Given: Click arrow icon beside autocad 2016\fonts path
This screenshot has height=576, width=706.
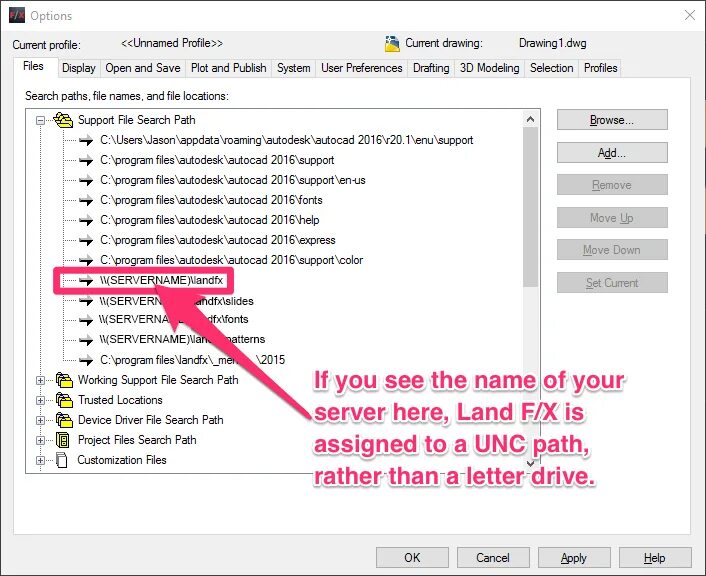Looking at the screenshot, I should [86, 200].
